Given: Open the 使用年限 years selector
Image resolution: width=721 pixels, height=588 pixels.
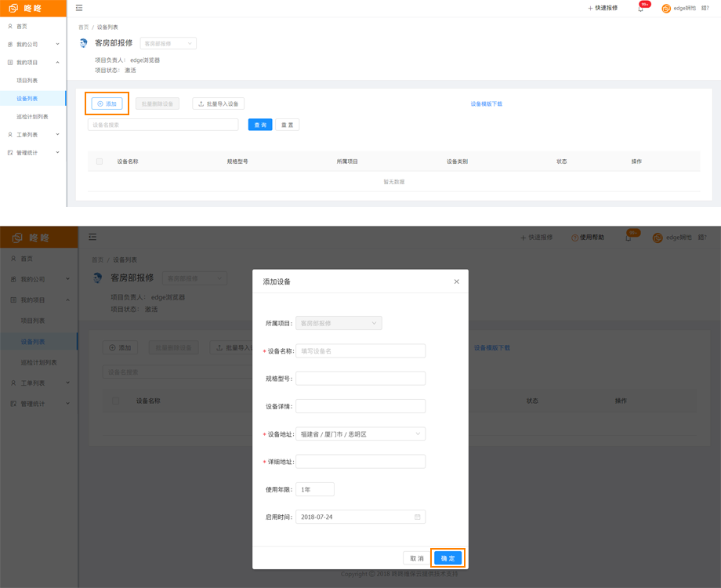Looking at the screenshot, I should [315, 489].
